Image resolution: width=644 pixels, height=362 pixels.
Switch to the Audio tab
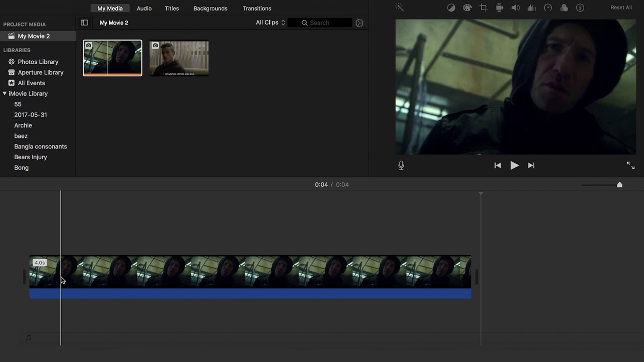[x=144, y=8]
